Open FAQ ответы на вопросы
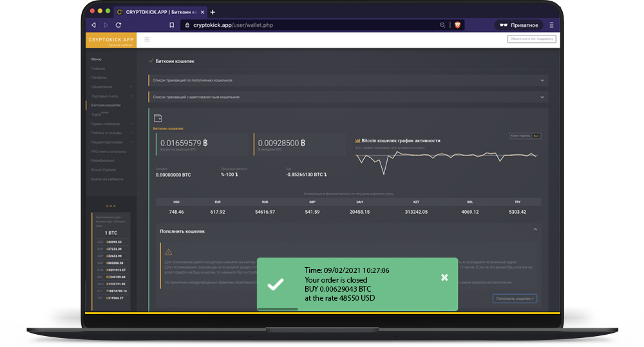Image resolution: width=644 pixels, height=347 pixels. [x=109, y=151]
